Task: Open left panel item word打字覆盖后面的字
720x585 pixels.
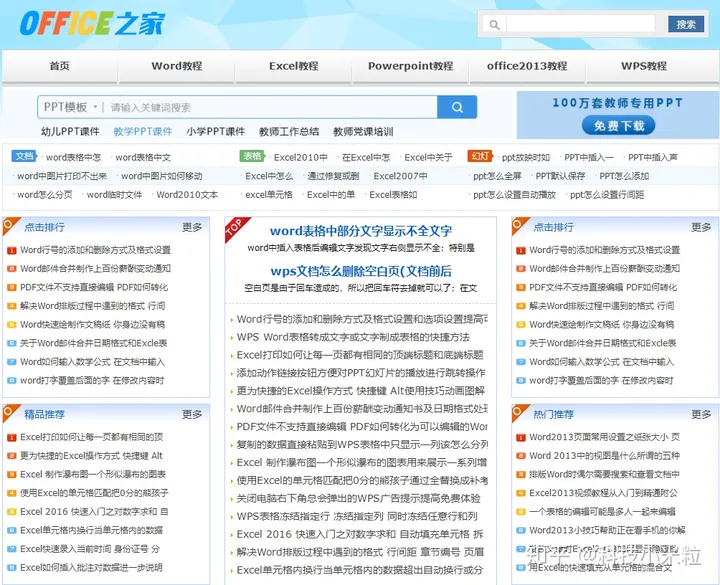Action: pyautogui.click(x=92, y=381)
